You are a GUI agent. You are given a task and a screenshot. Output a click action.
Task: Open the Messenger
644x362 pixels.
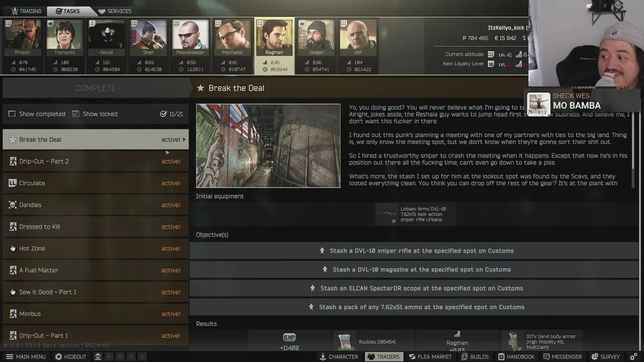coord(562,356)
